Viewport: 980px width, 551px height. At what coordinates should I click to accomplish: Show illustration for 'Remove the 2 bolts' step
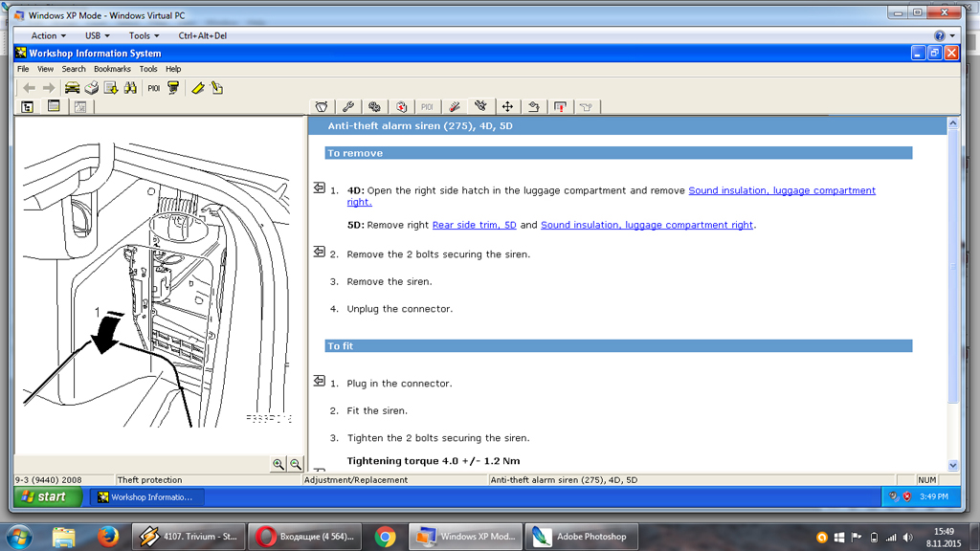coord(320,253)
